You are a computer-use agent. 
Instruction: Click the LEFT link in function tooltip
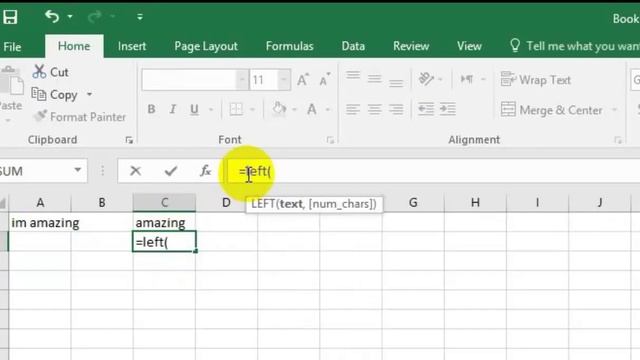[263, 204]
